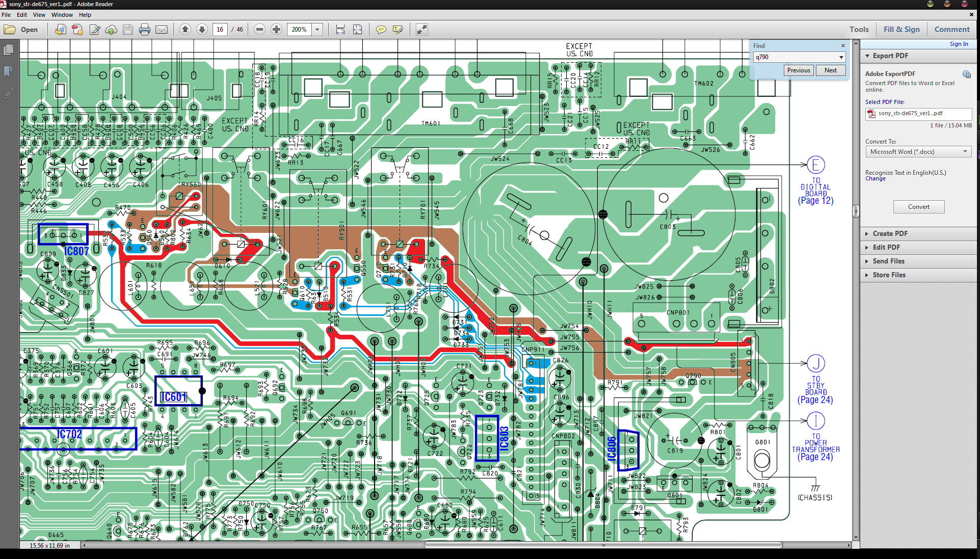Click the Find search box containing q790
The width and height of the screenshot is (980, 559).
coord(796,57)
